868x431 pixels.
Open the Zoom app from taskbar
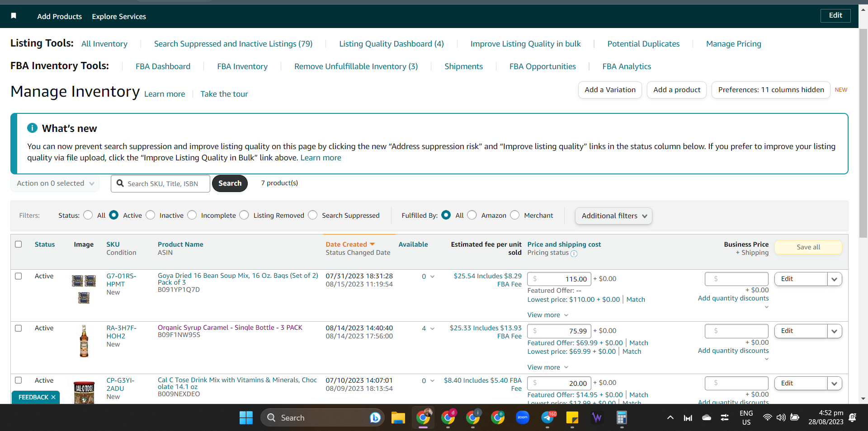pyautogui.click(x=523, y=417)
